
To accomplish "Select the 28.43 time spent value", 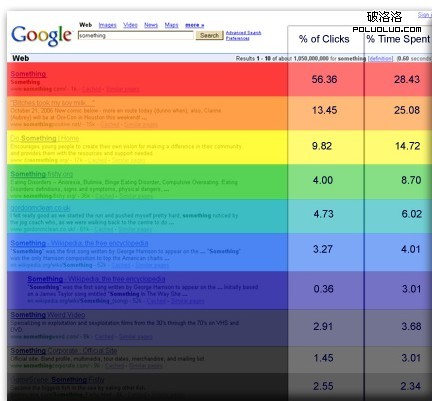I will (407, 79).
